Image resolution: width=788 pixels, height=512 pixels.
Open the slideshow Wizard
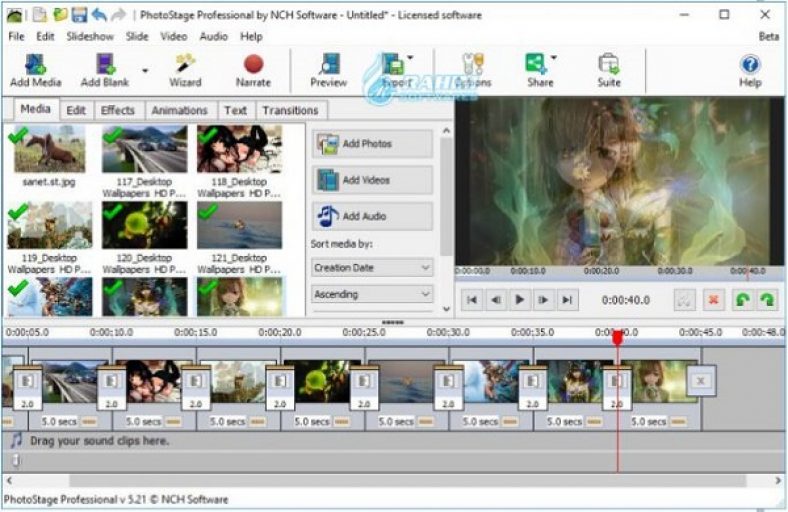(x=185, y=66)
